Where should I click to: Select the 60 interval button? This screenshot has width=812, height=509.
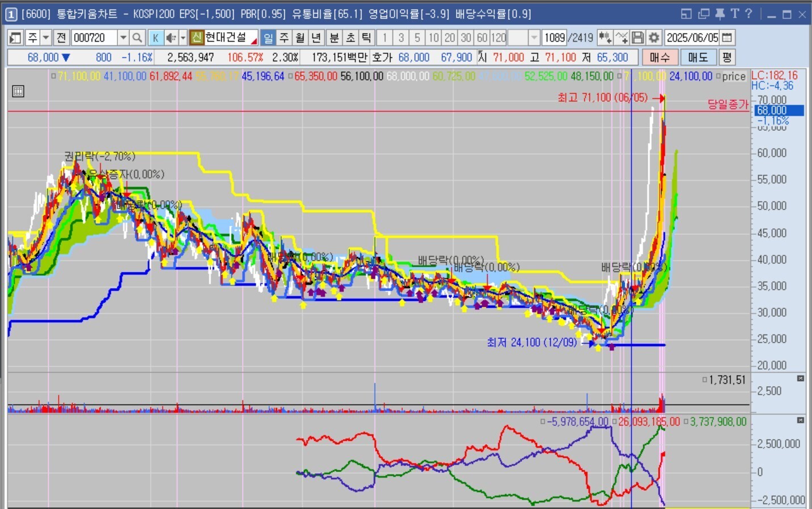pyautogui.click(x=482, y=38)
